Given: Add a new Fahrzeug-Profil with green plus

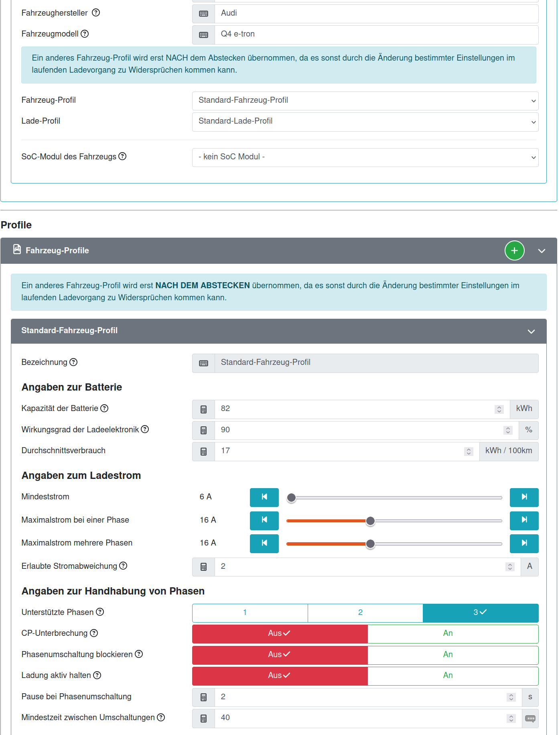Looking at the screenshot, I should tap(515, 250).
